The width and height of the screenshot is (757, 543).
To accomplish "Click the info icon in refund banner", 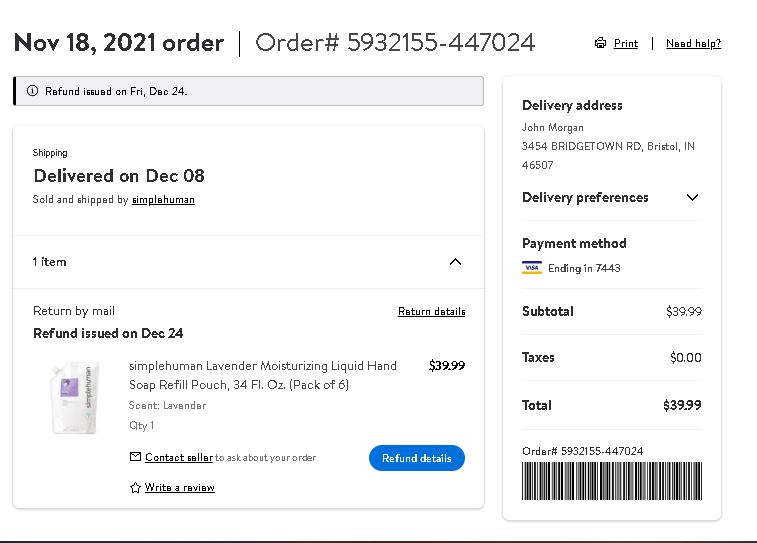I will tap(32, 91).
